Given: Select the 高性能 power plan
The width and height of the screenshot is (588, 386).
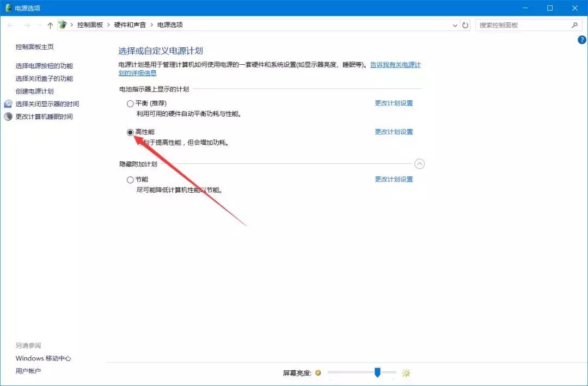Looking at the screenshot, I should (130, 132).
